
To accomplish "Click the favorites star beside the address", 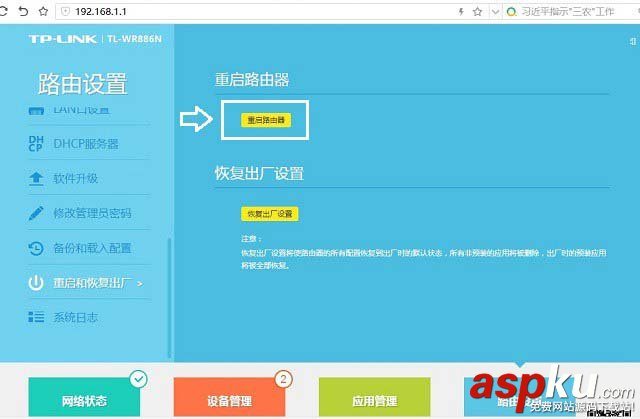I will tap(43, 11).
